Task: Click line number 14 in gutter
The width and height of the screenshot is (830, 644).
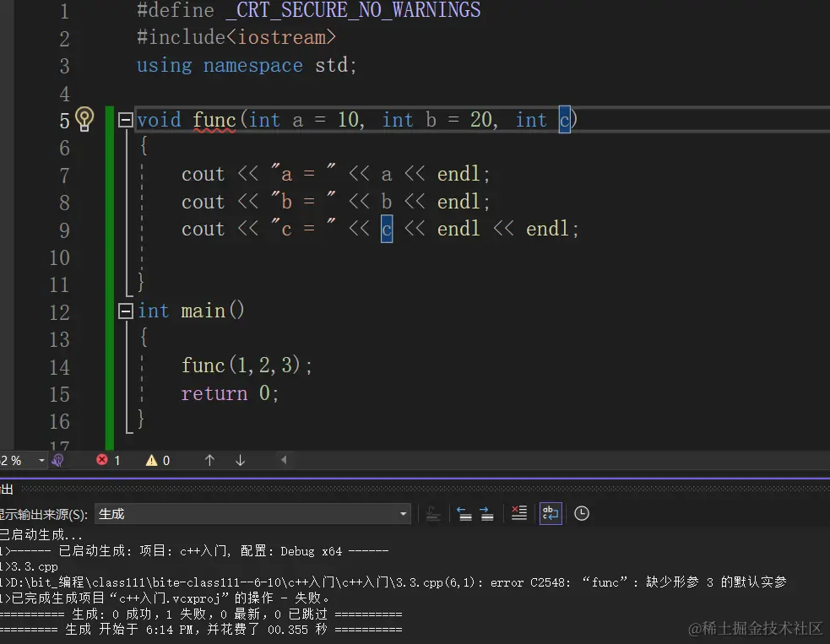Action: 59,366
